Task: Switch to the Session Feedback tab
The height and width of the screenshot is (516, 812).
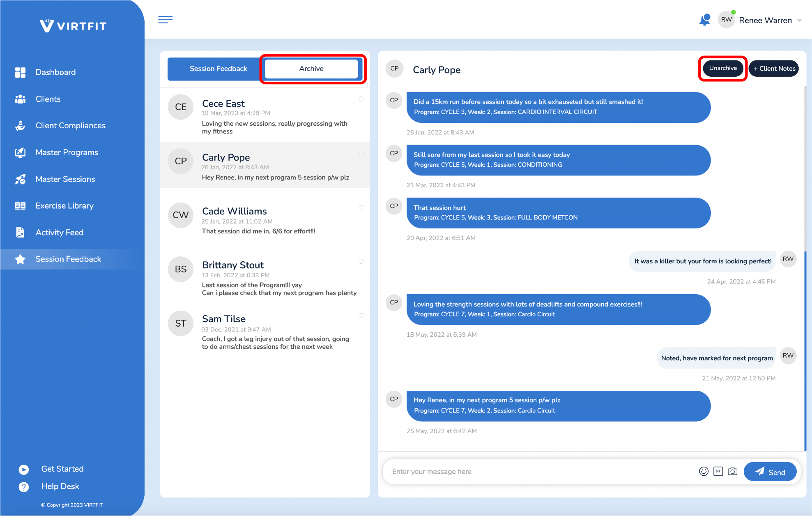Action: [x=218, y=69]
